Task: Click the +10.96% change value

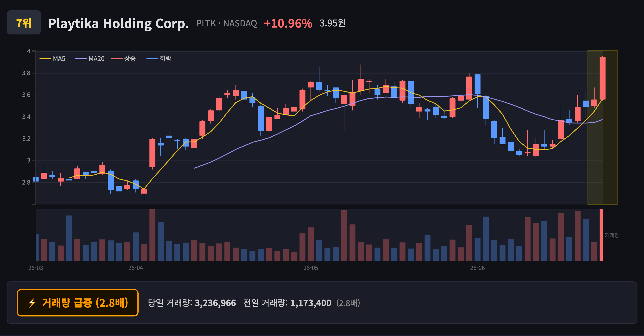Action: tap(288, 23)
